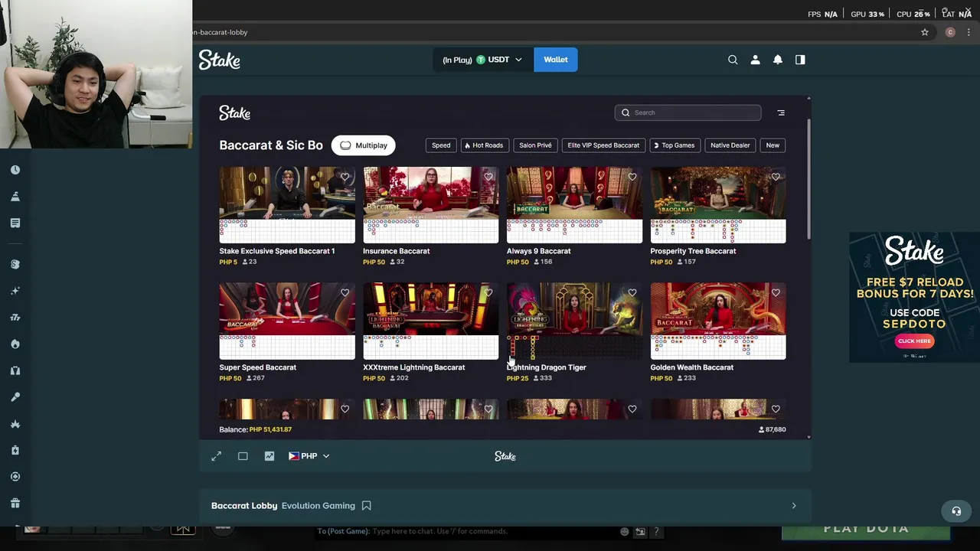This screenshot has height=551, width=980.
Task: Select the New filter tab
Action: [773, 145]
